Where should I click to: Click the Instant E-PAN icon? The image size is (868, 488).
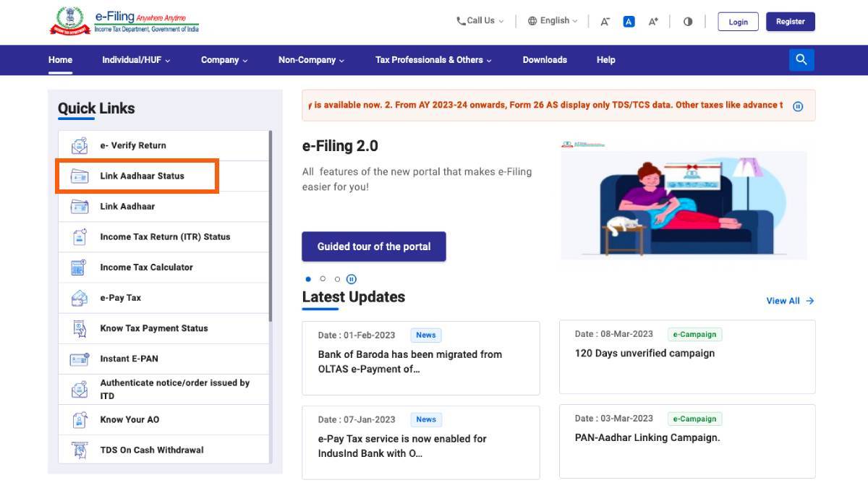79,359
